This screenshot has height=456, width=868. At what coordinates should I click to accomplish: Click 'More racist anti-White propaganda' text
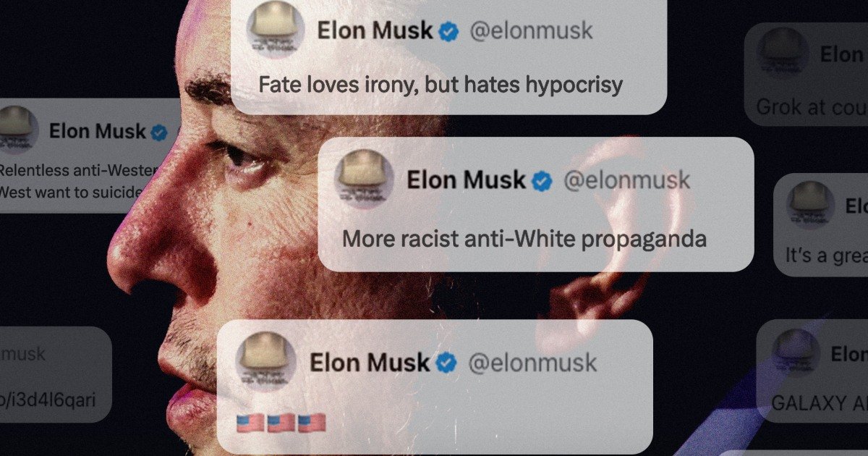(x=524, y=238)
